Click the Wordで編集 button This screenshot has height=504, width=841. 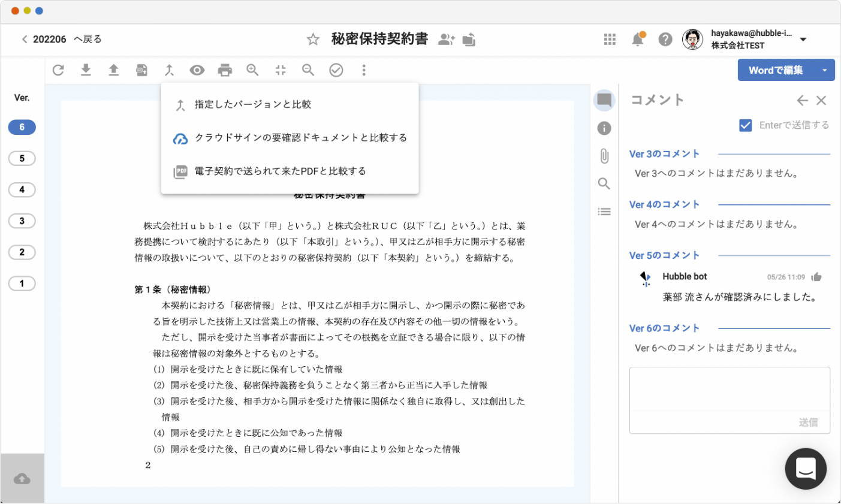point(775,70)
